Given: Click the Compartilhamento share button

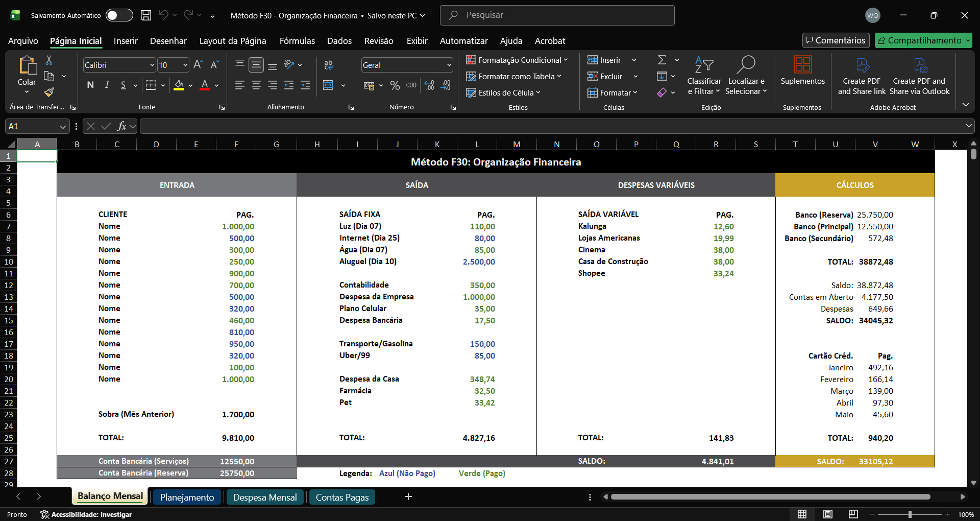Looking at the screenshot, I should (x=924, y=40).
